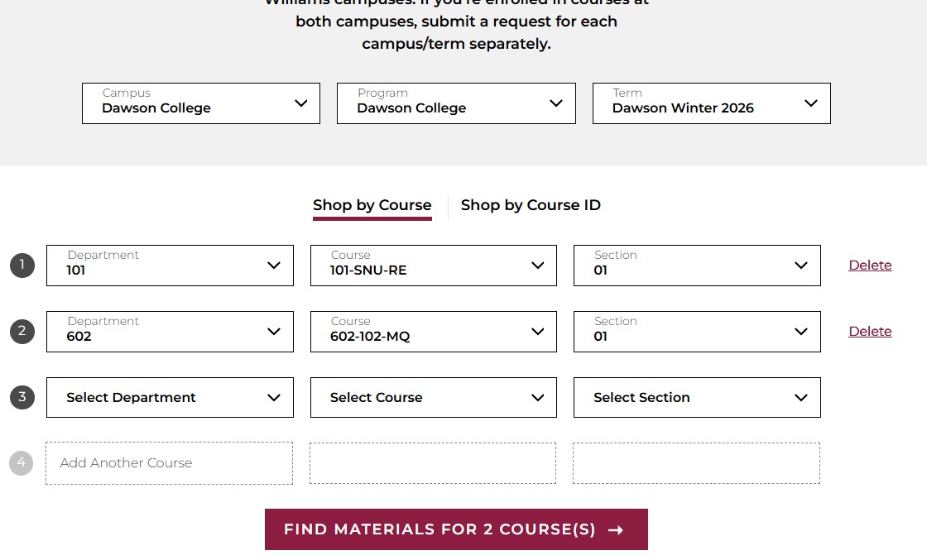Open Department 101 dropdown in row 1
This screenshot has width=927, height=560.
click(x=170, y=266)
